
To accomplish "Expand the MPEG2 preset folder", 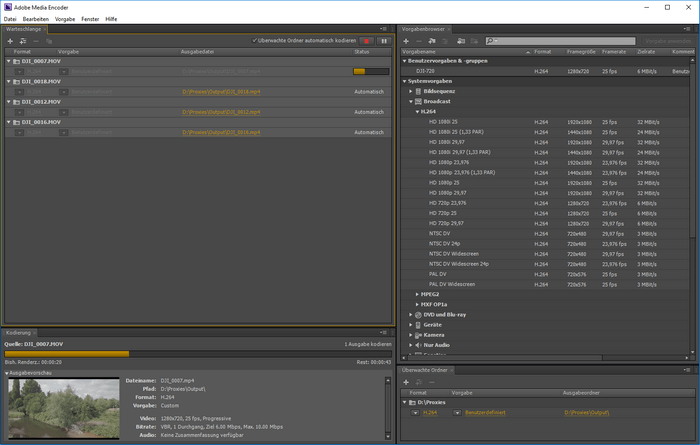I will click(x=417, y=294).
